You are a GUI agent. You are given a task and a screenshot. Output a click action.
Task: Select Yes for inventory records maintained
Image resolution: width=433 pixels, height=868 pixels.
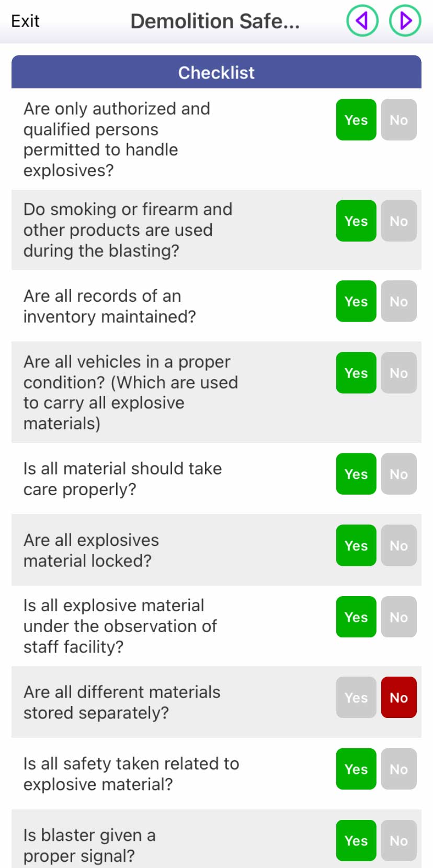(356, 301)
